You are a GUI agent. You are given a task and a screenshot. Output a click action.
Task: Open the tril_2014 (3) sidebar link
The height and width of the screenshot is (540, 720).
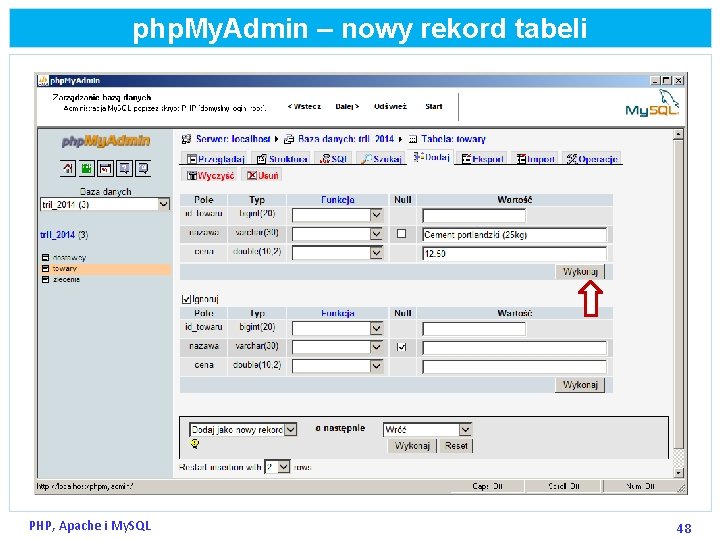coord(64,235)
